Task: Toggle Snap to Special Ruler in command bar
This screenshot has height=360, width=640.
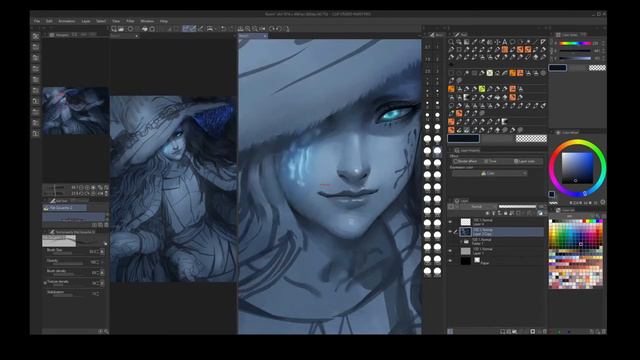Action: (193, 29)
